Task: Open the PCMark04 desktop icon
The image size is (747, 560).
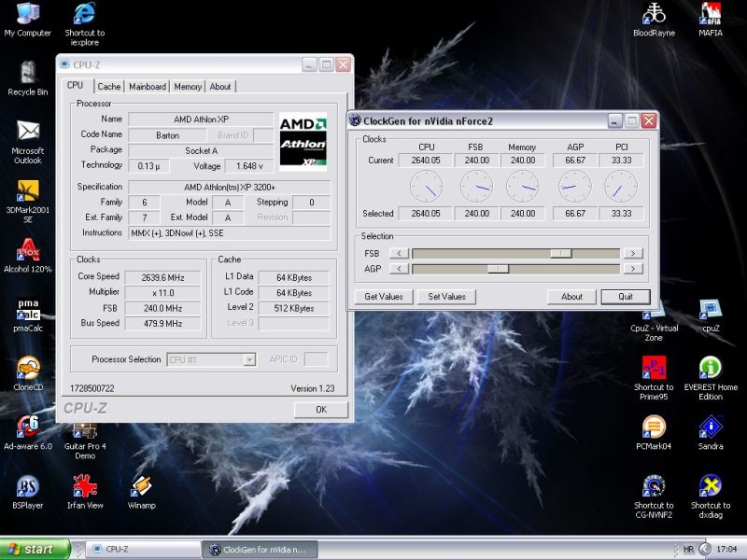Action: point(654,427)
